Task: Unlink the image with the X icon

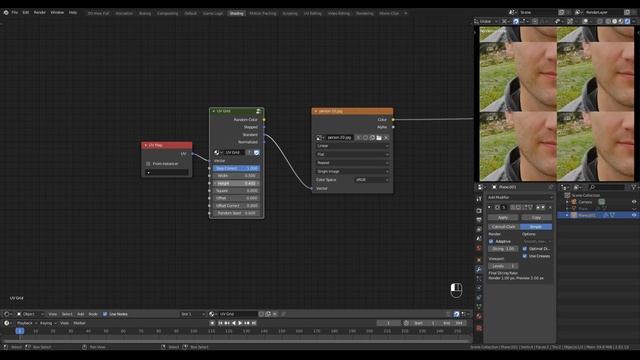Action: 386,138
